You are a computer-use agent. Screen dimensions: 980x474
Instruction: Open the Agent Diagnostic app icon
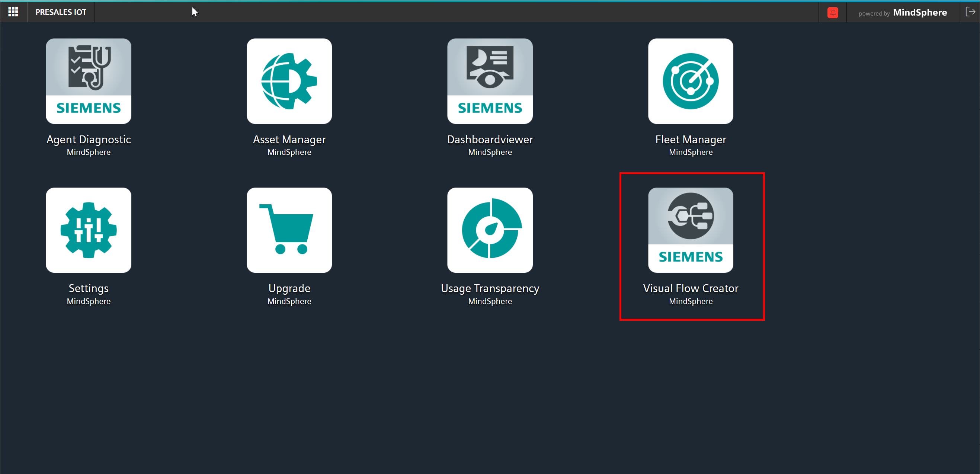pos(88,81)
